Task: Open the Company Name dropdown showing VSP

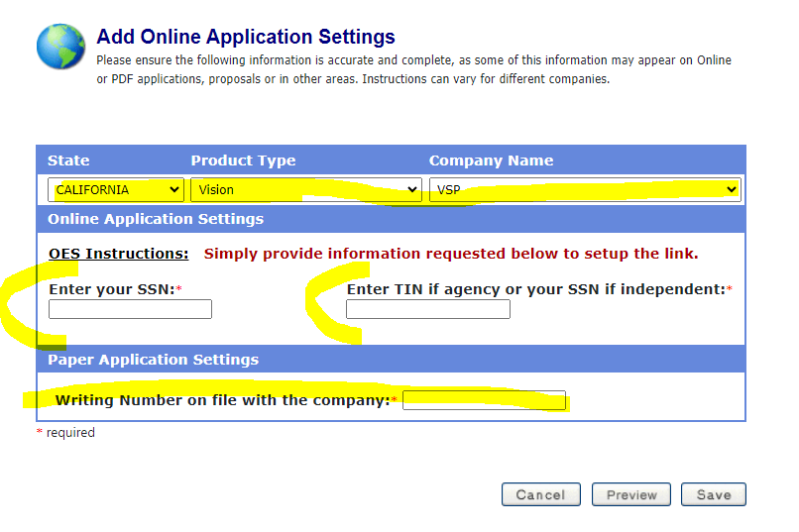Action: (585, 189)
